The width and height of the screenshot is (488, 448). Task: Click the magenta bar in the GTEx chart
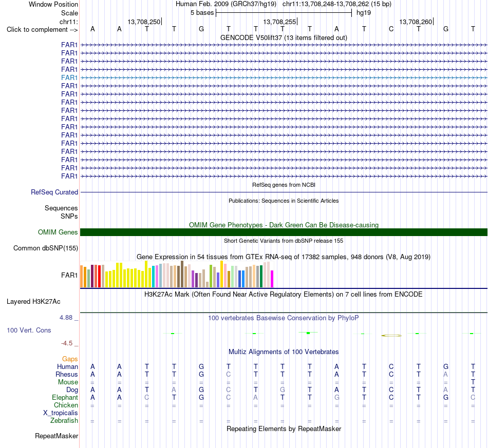point(272,279)
